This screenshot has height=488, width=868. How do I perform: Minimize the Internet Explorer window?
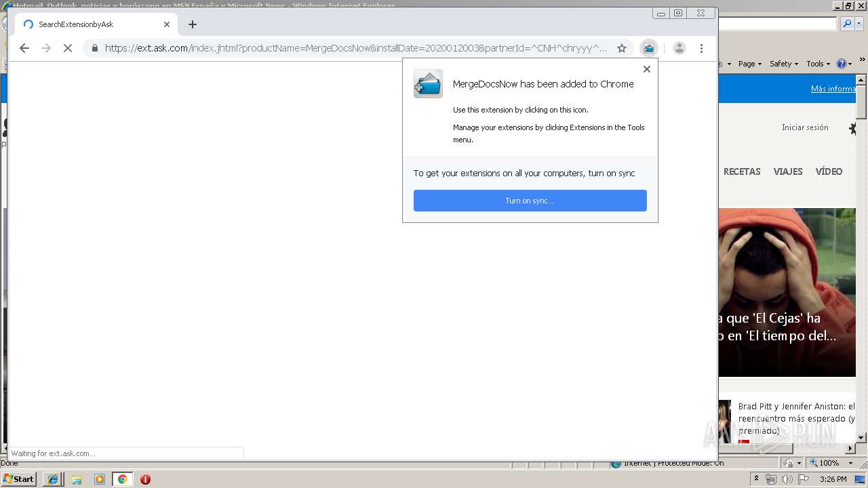(839, 5)
